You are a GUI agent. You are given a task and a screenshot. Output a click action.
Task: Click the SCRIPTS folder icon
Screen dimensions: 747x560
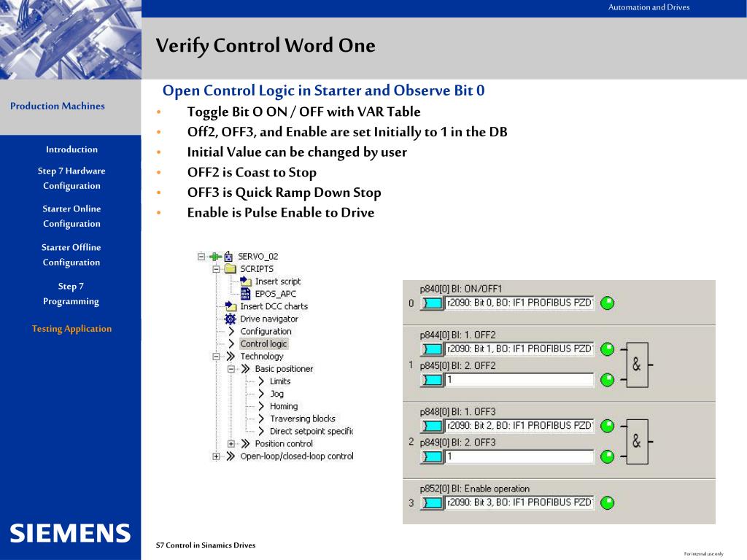click(231, 268)
